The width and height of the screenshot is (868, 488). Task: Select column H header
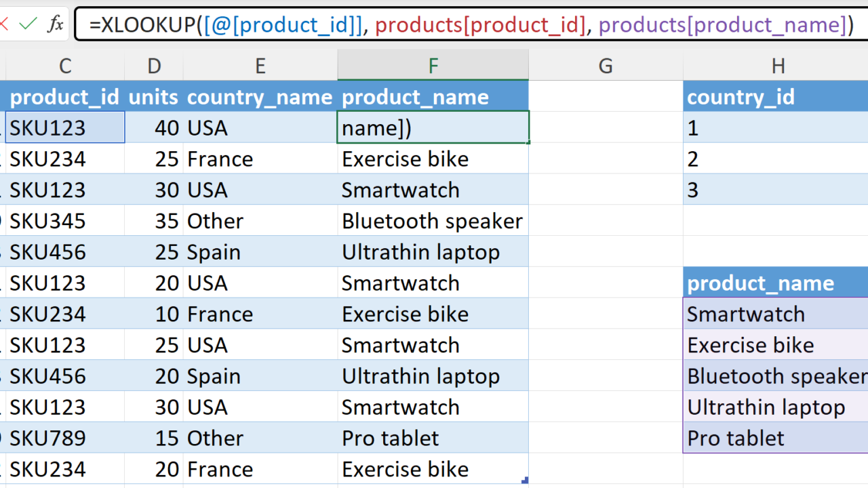click(778, 66)
